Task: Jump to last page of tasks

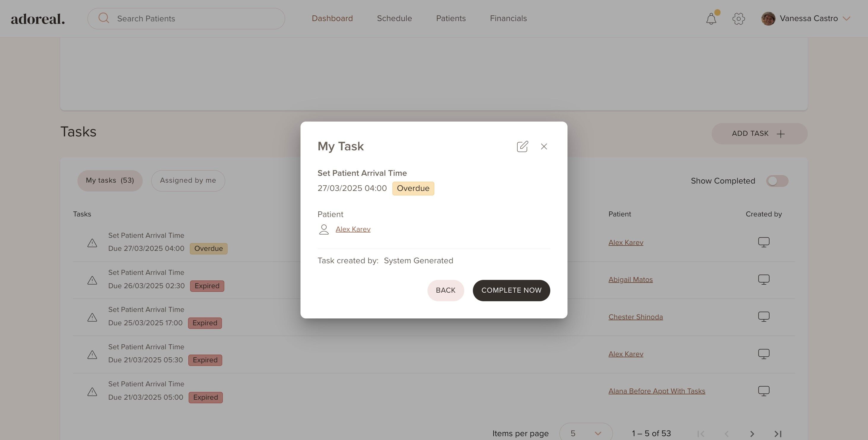Action: (778, 433)
